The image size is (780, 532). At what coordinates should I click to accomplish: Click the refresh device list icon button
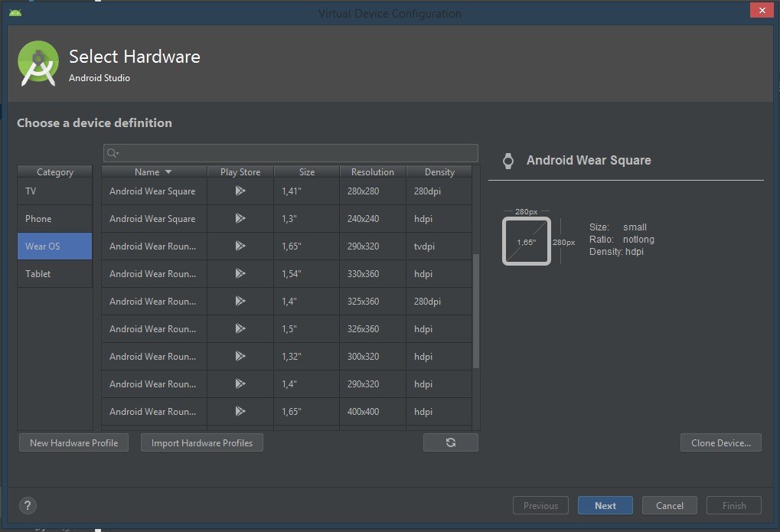point(450,442)
